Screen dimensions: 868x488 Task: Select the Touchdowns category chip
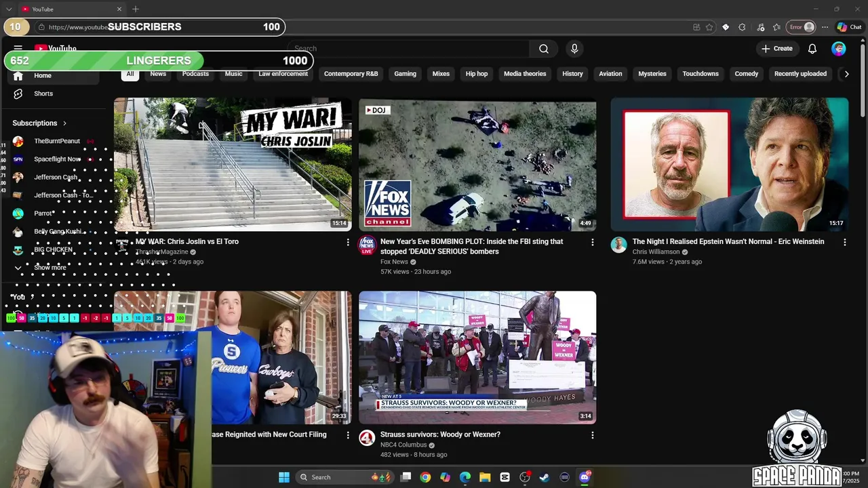point(701,74)
